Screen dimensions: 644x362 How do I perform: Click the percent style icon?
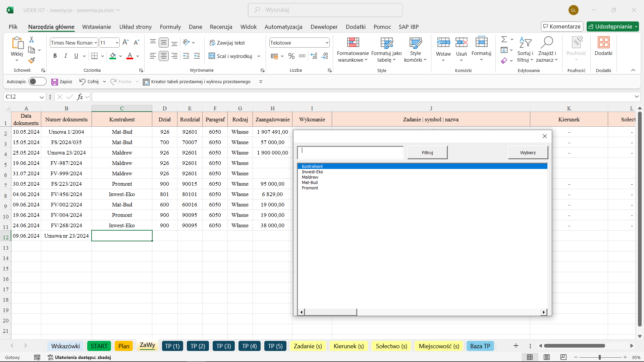click(291, 56)
